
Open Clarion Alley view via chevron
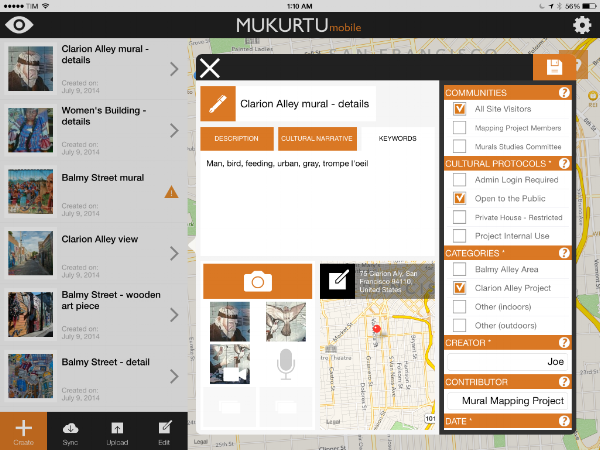point(174,253)
